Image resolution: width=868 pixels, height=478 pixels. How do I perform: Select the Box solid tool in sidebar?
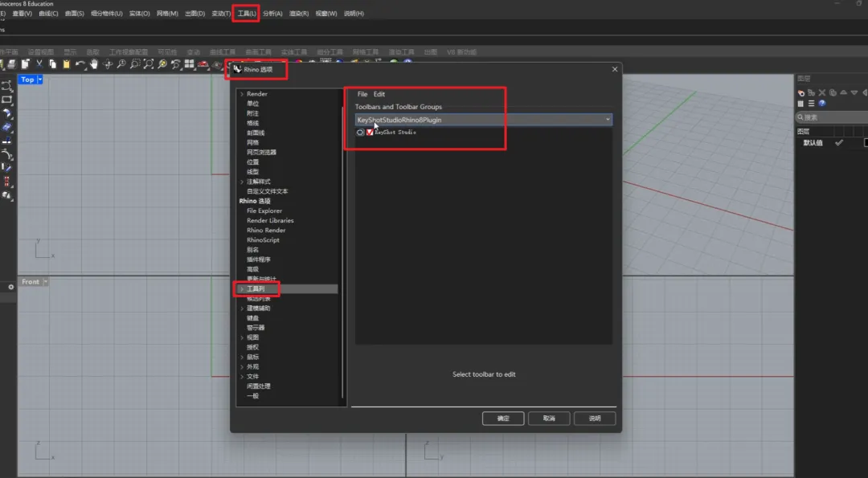click(x=6, y=195)
